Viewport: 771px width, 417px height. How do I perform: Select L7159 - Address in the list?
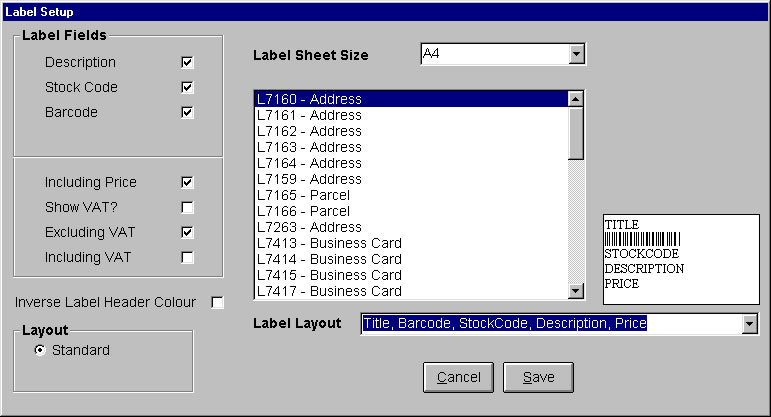click(x=412, y=179)
